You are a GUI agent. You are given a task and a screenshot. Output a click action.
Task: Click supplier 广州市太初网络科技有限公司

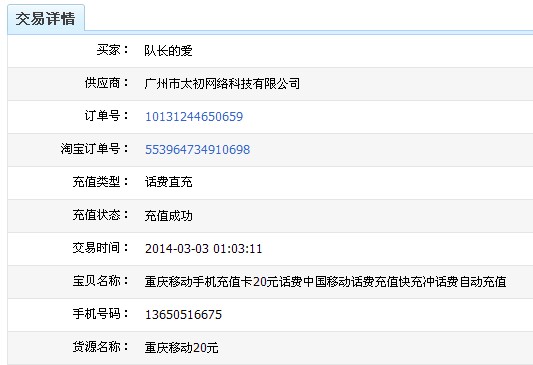(222, 84)
